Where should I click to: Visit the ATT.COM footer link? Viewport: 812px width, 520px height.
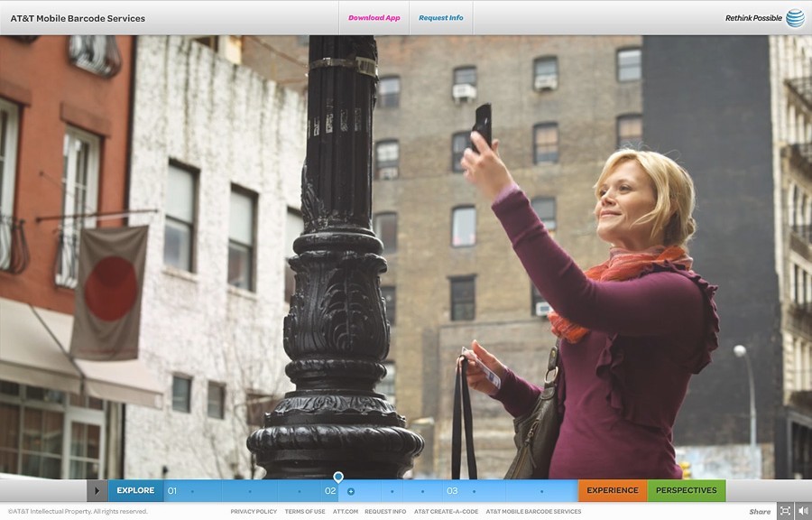(x=345, y=512)
